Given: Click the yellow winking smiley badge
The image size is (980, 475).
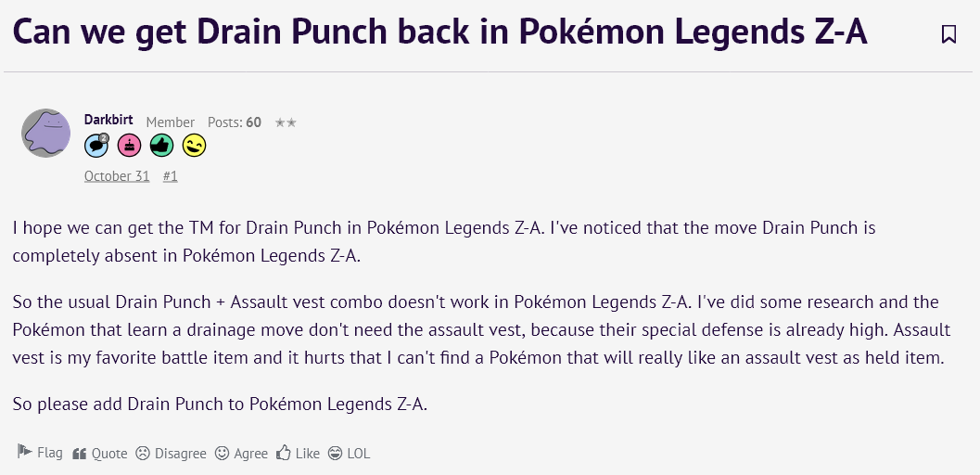Looking at the screenshot, I should click(x=195, y=145).
